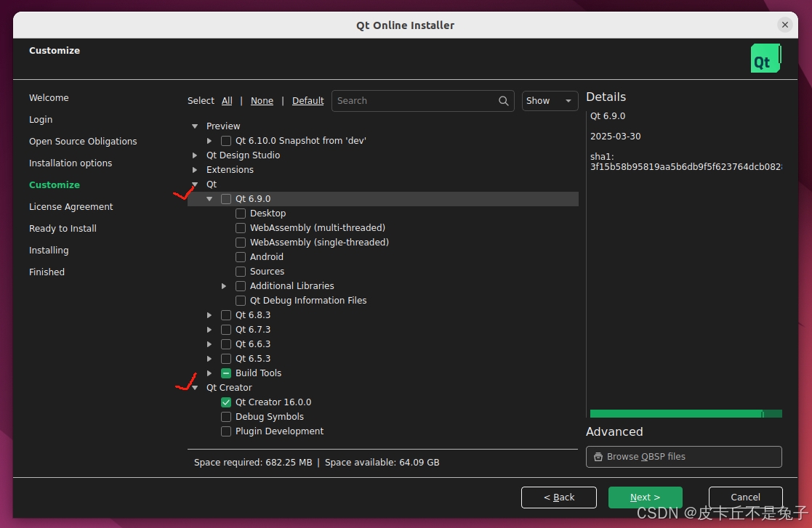Click the Select All link
This screenshot has height=528, width=812.
(227, 101)
